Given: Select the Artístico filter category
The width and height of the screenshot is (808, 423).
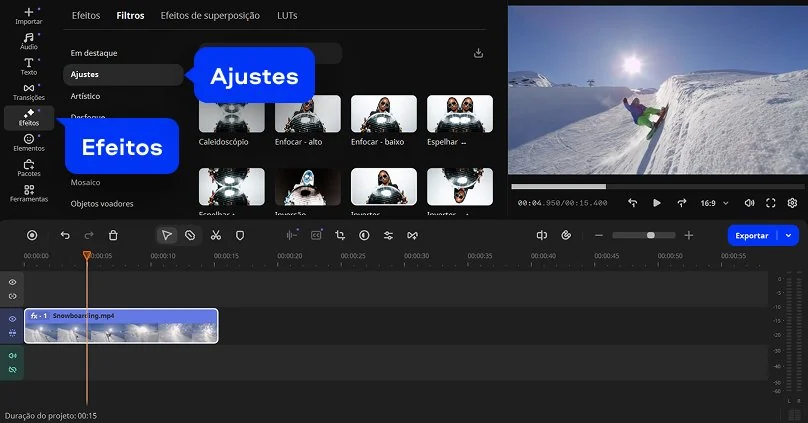Looking at the screenshot, I should (85, 96).
